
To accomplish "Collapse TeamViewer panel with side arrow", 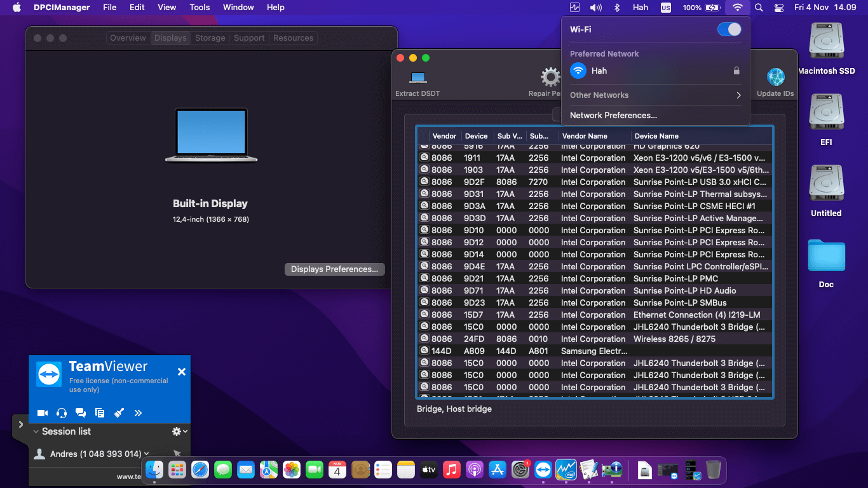I will (x=20, y=424).
